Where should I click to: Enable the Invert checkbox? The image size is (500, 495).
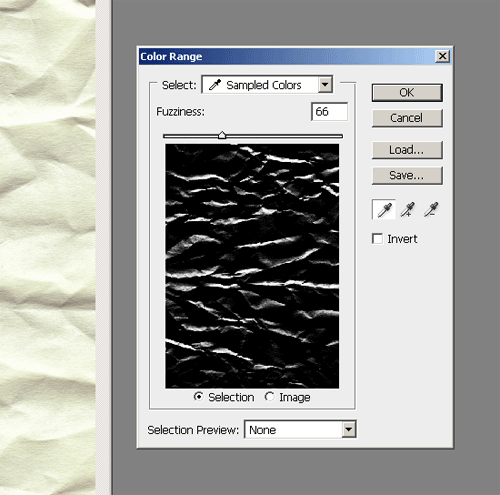(377, 239)
